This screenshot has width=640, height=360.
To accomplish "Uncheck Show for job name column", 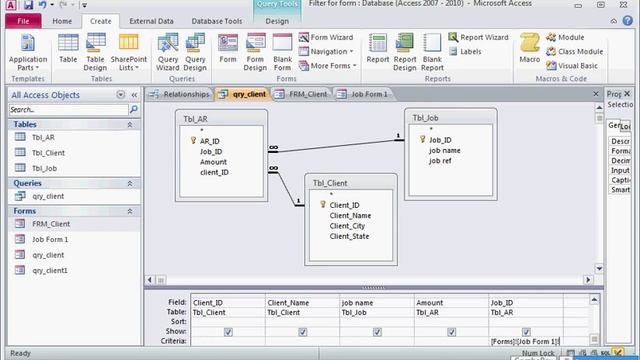I will (x=377, y=332).
